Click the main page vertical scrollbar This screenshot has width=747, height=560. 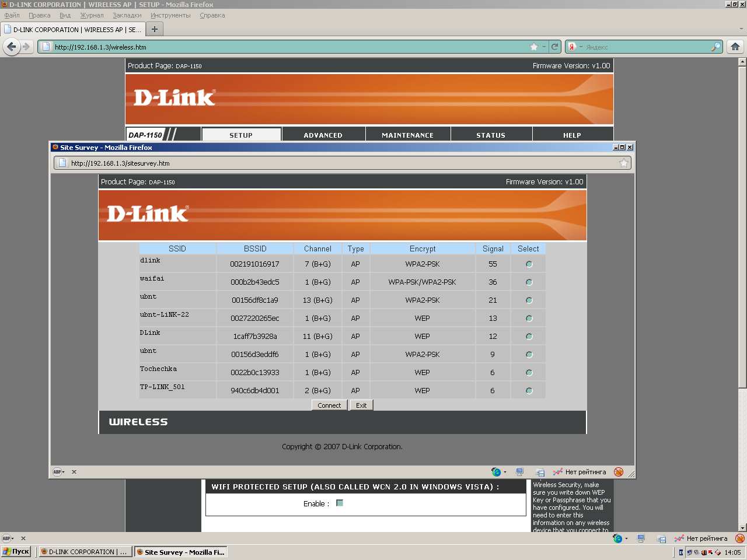(742, 227)
